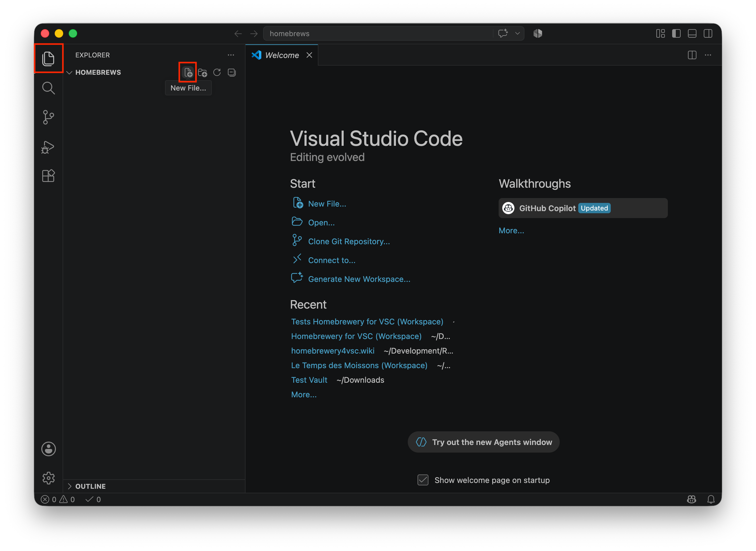Toggle the secondary side bar

point(708,34)
